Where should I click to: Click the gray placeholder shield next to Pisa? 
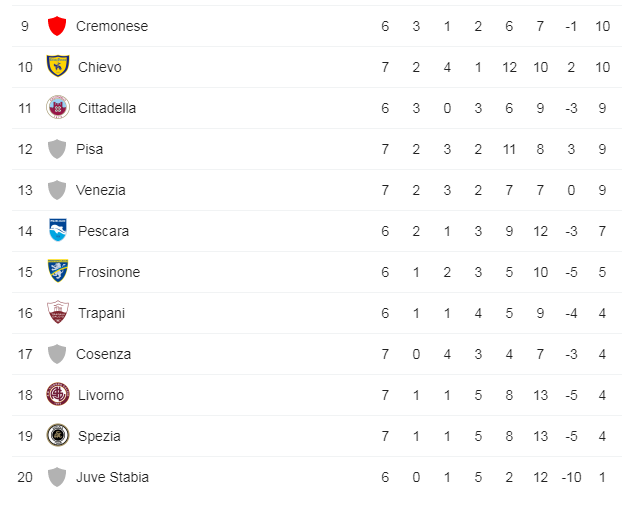click(57, 149)
